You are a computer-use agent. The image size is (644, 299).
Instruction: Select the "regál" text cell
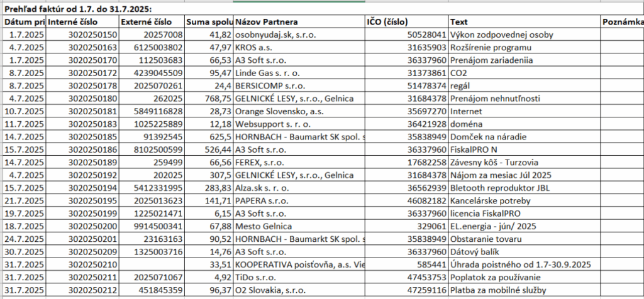(x=525, y=85)
